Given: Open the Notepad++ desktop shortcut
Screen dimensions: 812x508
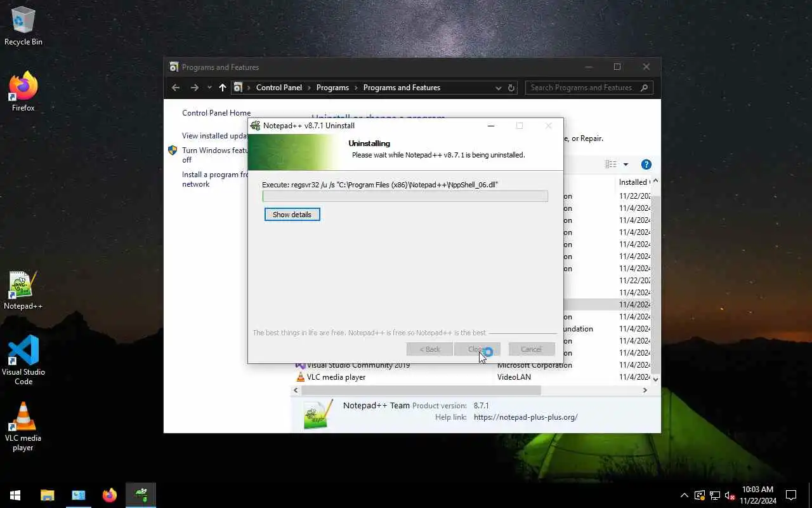Looking at the screenshot, I should point(23,291).
